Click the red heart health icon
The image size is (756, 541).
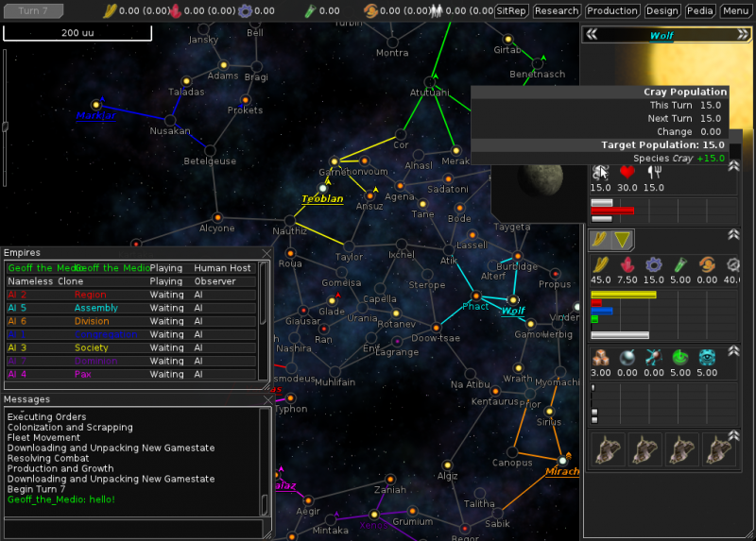pyautogui.click(x=627, y=172)
